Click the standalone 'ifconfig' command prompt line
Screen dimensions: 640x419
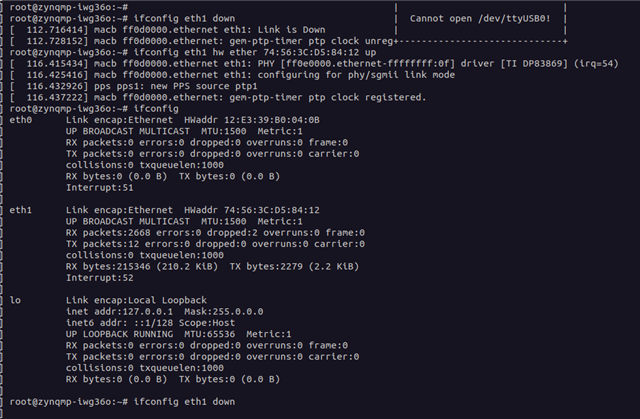(x=94, y=109)
